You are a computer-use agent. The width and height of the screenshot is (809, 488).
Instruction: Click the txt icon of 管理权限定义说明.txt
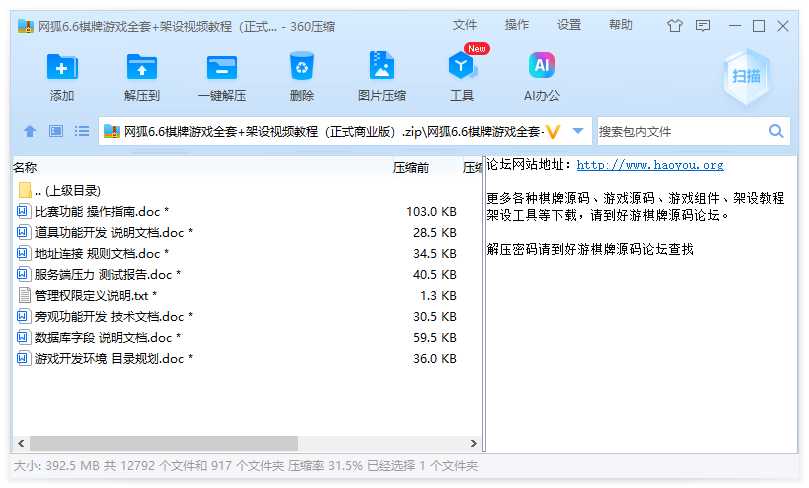(x=24, y=295)
